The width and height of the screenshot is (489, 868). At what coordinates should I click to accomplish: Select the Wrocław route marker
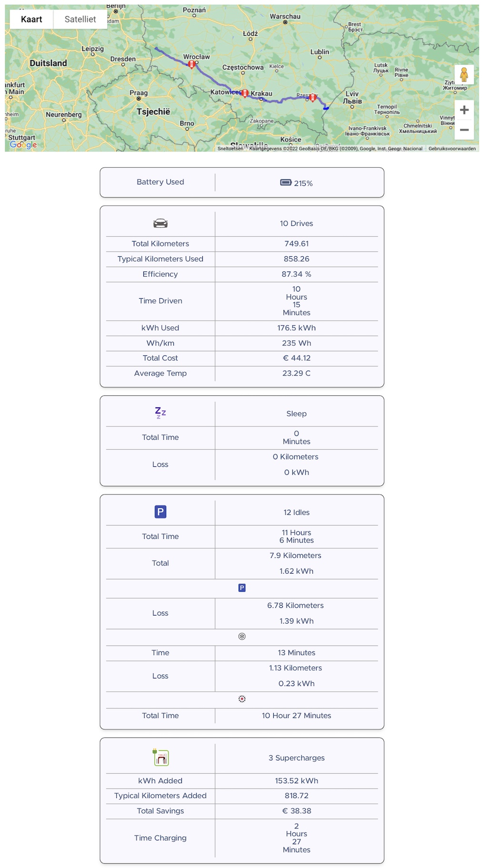[191, 64]
